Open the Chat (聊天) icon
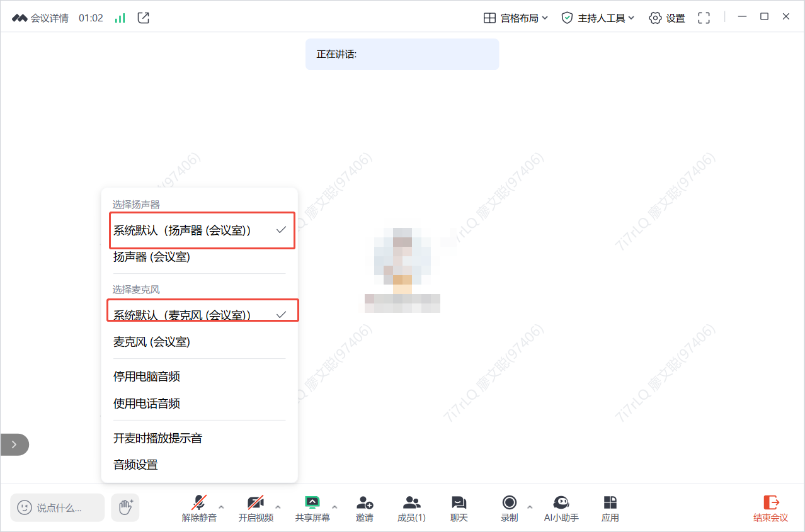This screenshot has height=532, width=805. click(x=459, y=503)
